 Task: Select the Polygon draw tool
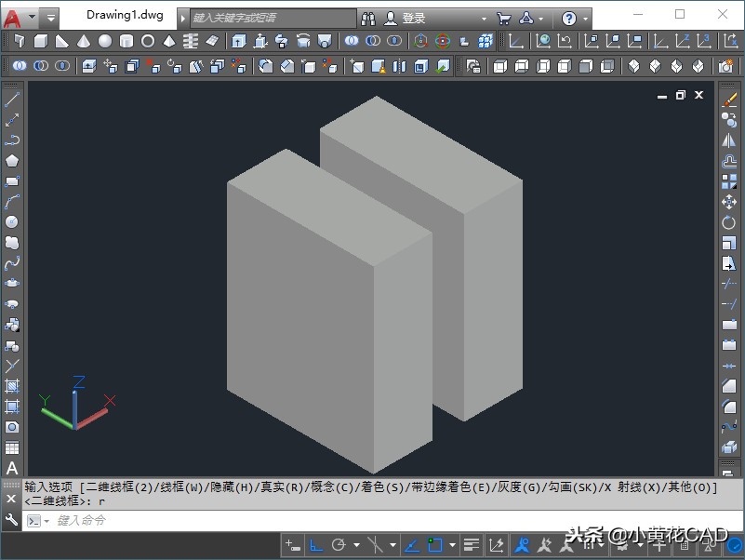click(12, 160)
